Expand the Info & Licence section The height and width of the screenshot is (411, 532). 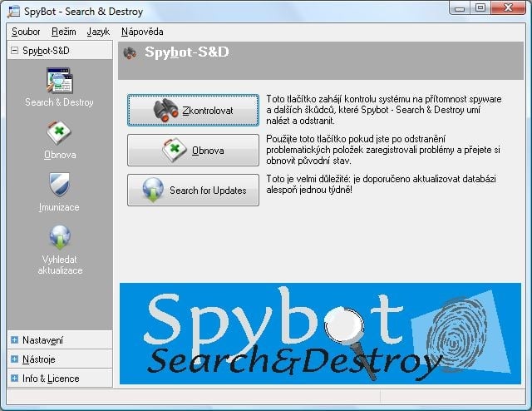point(15,378)
